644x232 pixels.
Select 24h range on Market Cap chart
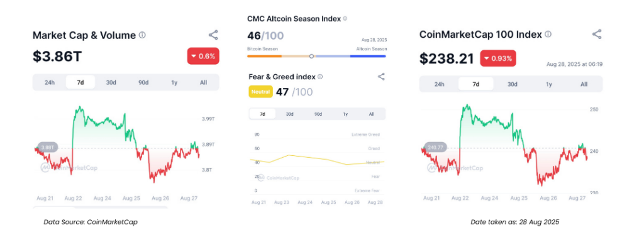[50, 82]
